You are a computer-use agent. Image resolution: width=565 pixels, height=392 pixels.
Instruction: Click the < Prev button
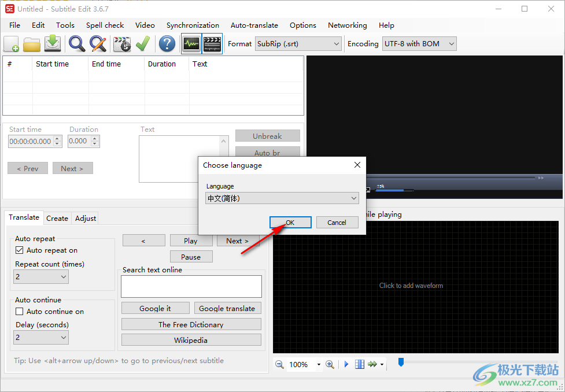(x=28, y=168)
